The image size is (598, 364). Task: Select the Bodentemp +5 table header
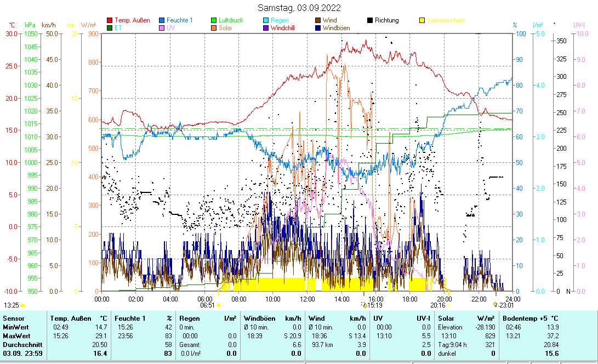coord(523,318)
